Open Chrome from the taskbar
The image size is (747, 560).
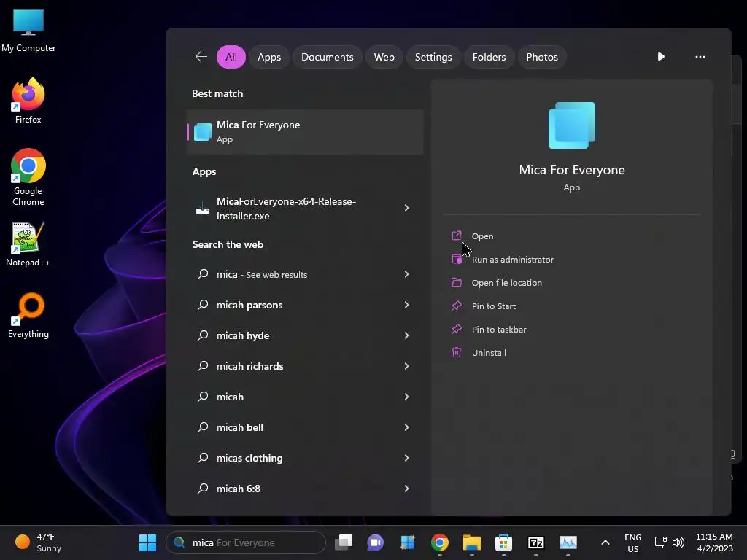click(x=440, y=542)
